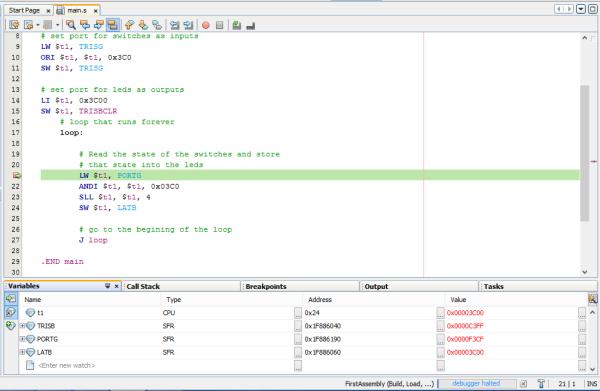Click the green arrow icon in Variables sidebar

point(11,298)
